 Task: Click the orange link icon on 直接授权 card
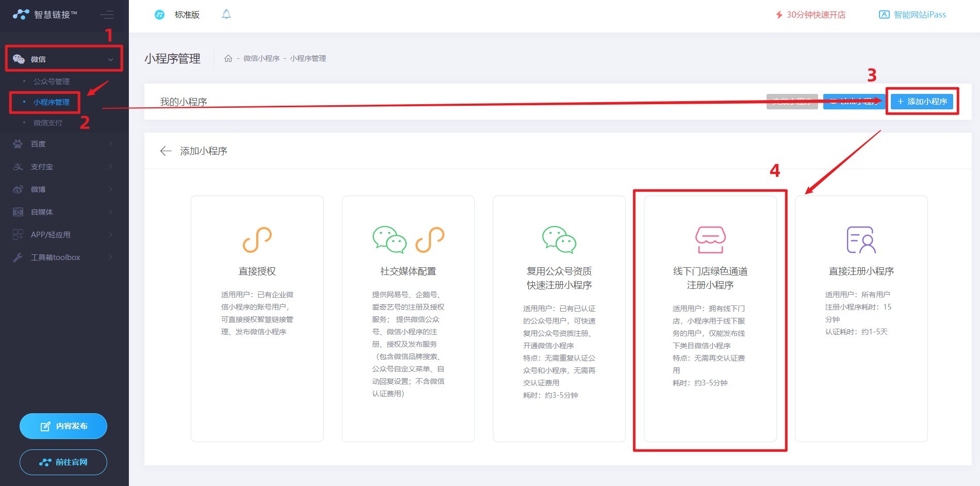(257, 239)
